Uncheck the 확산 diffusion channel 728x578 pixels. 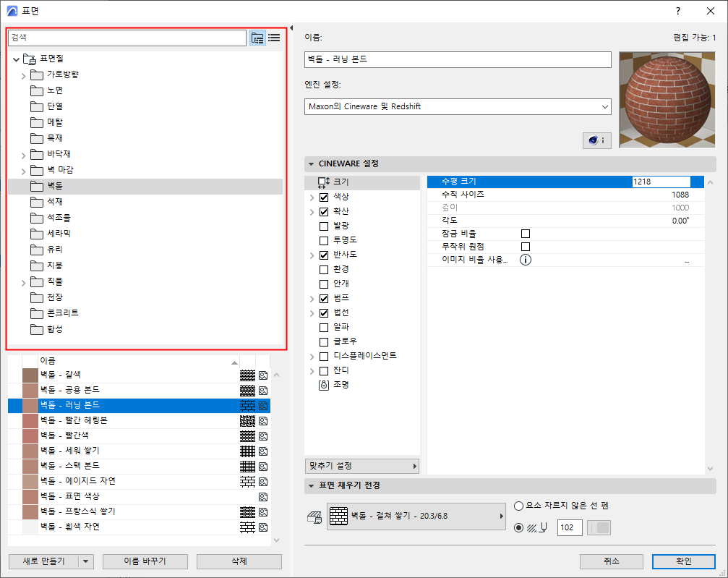point(324,212)
